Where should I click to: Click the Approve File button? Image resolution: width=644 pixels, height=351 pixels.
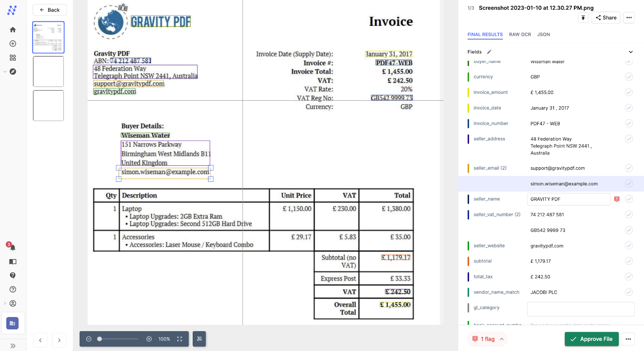pos(592,339)
